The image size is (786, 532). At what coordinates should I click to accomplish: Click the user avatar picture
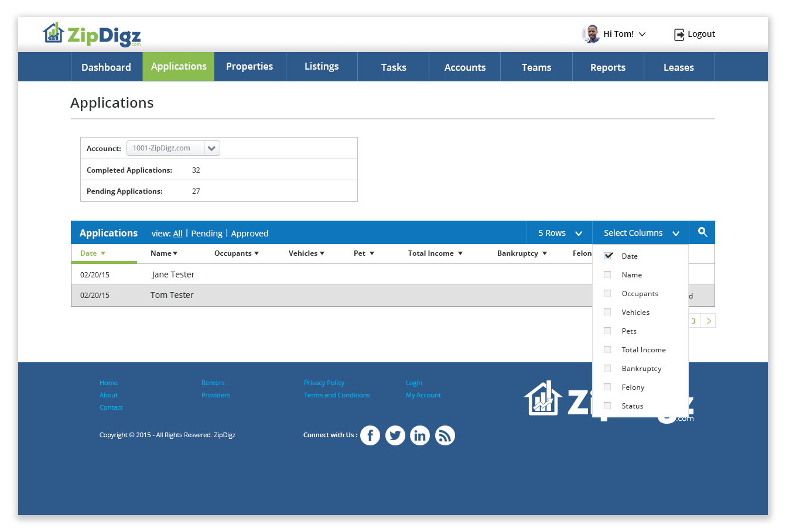click(x=592, y=34)
